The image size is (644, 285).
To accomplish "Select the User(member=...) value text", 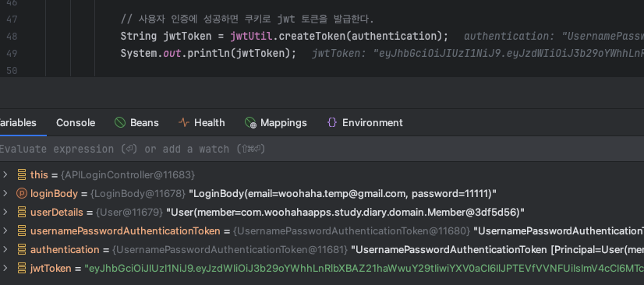I will tap(345, 213).
